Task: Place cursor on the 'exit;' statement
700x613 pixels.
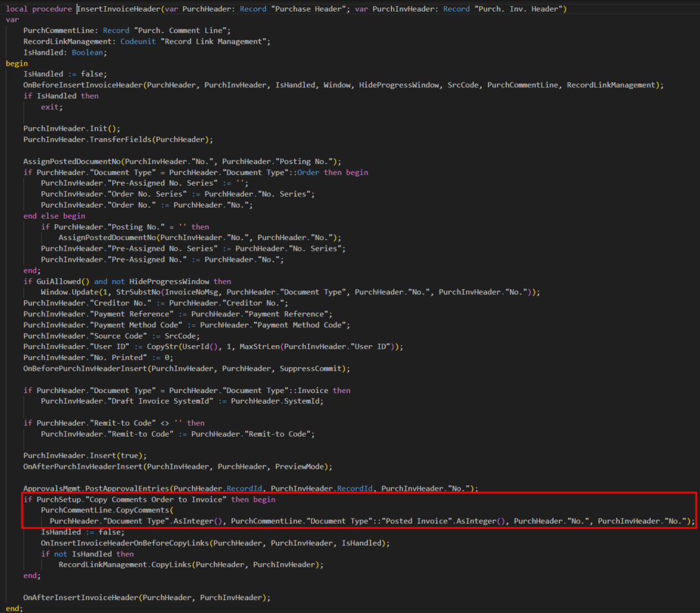Action: tap(51, 107)
